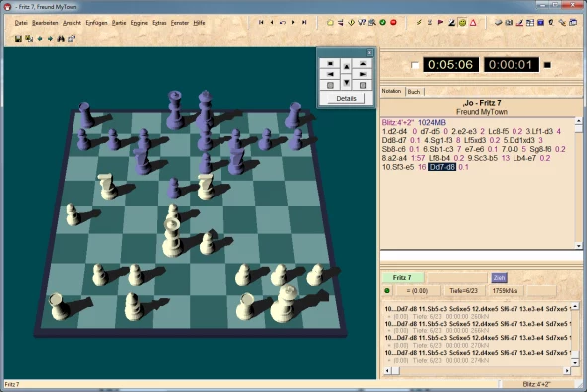Click the lightning bolt blitz icon
Screen dimensions: 587x392
click(419, 23)
